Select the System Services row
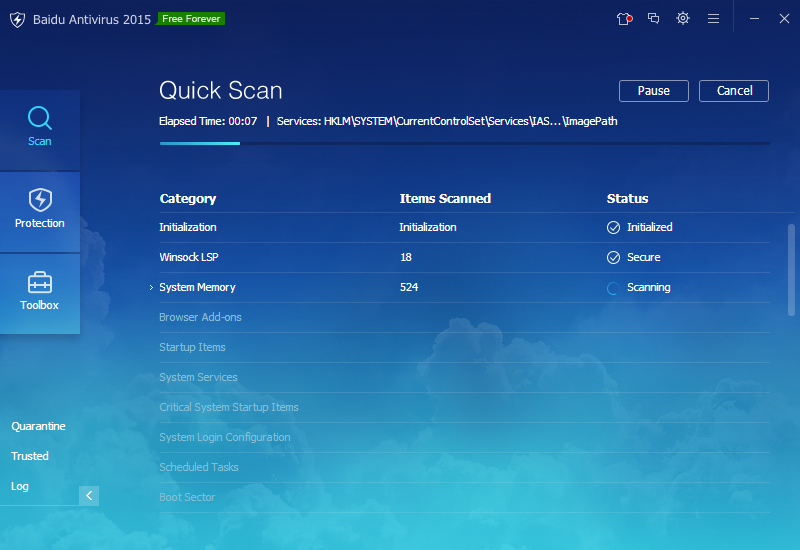This screenshot has height=550, width=800. pyautogui.click(x=464, y=378)
